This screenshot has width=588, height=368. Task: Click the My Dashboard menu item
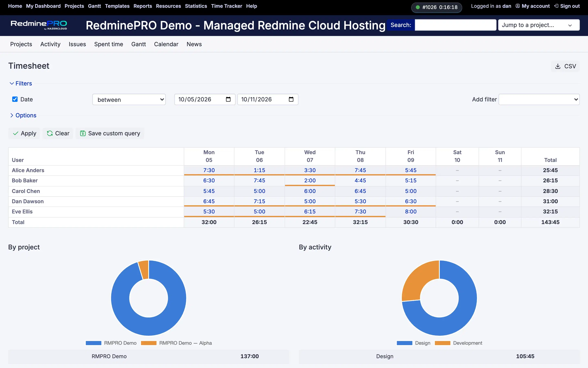(x=43, y=6)
